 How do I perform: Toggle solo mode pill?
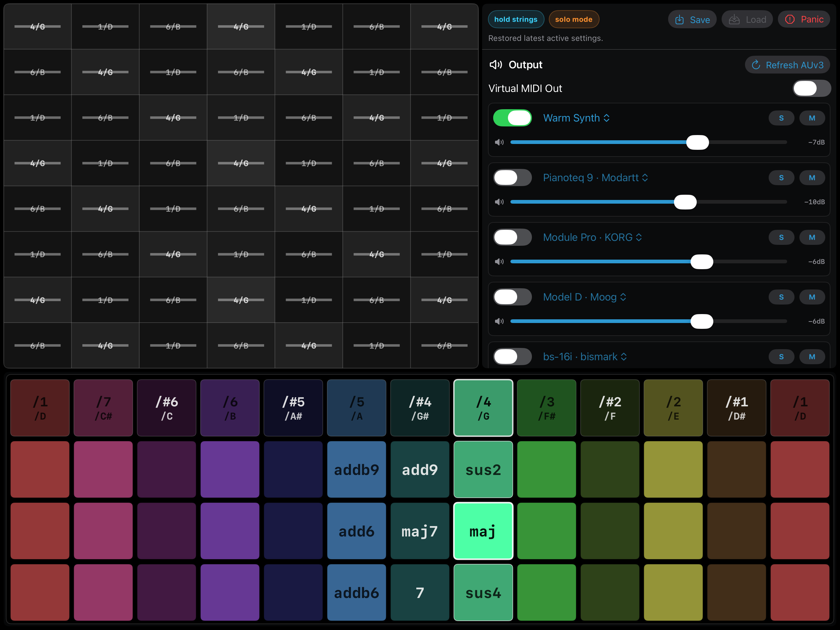pyautogui.click(x=573, y=19)
